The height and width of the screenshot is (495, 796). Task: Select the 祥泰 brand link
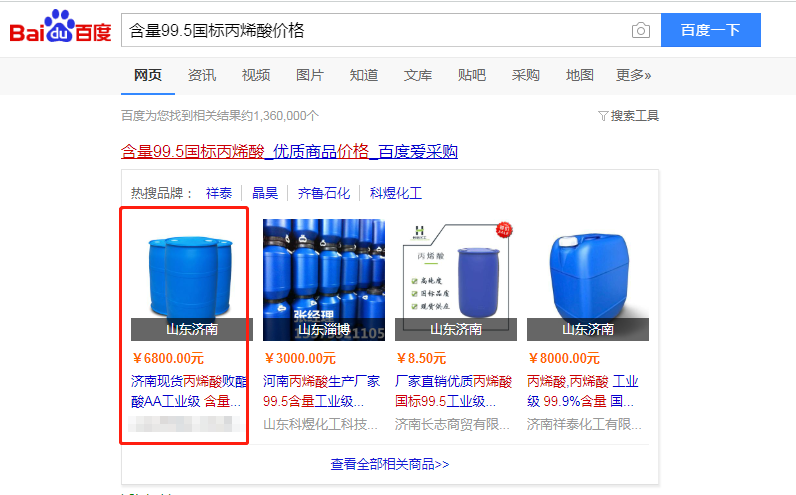click(x=219, y=193)
